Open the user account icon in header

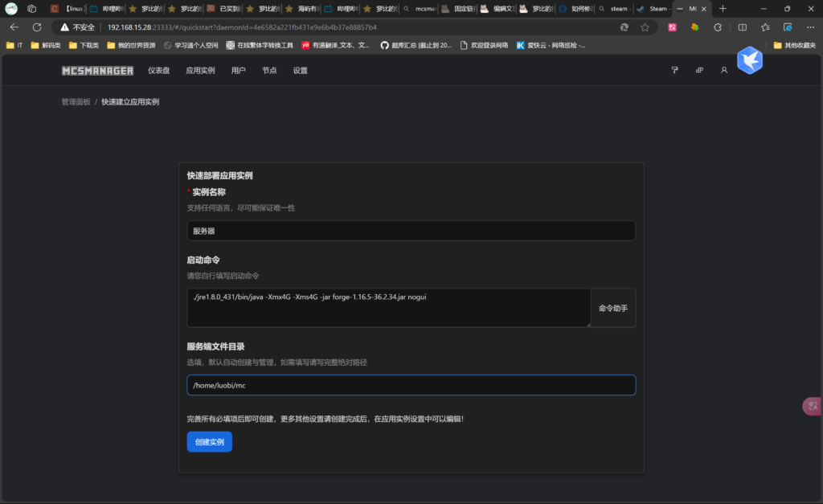723,71
